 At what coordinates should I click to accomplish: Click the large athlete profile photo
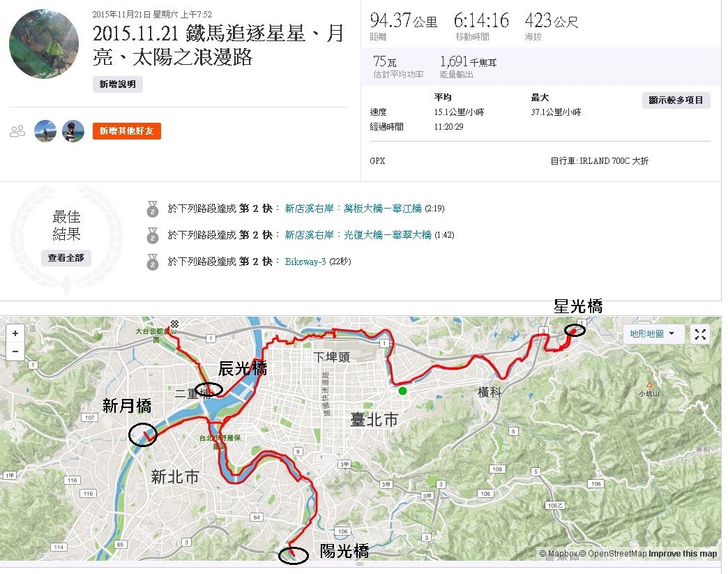point(44,44)
